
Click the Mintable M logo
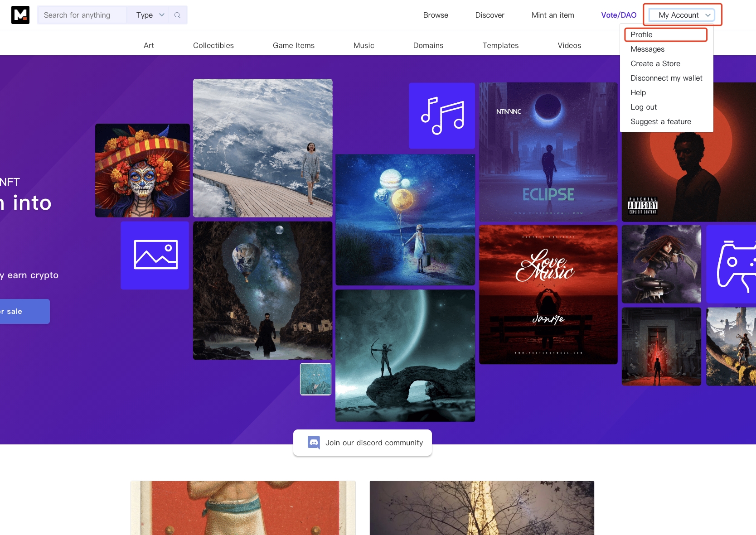pos(20,15)
